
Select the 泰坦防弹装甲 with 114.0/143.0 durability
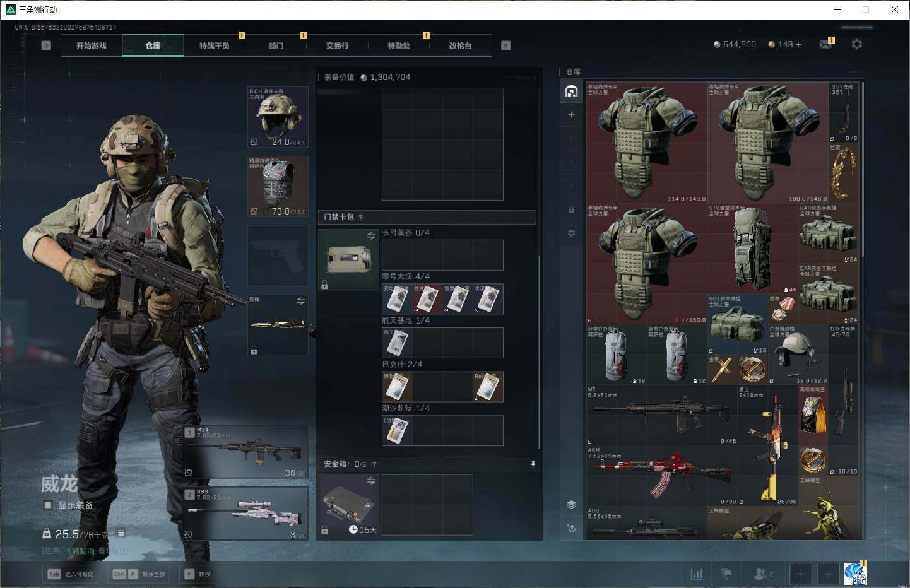tap(647, 143)
